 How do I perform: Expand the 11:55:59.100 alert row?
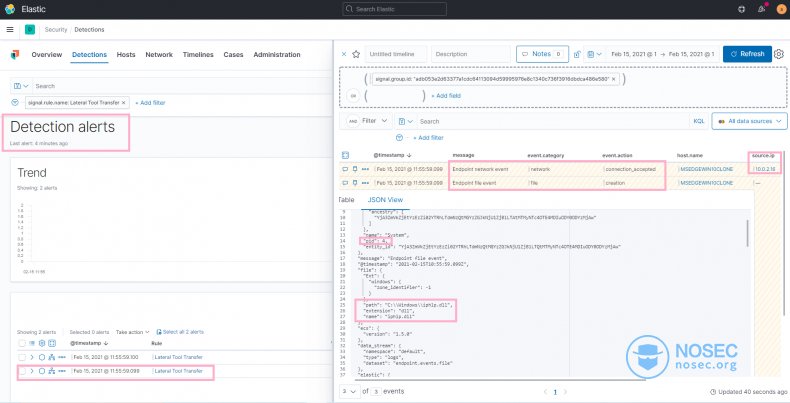point(32,357)
